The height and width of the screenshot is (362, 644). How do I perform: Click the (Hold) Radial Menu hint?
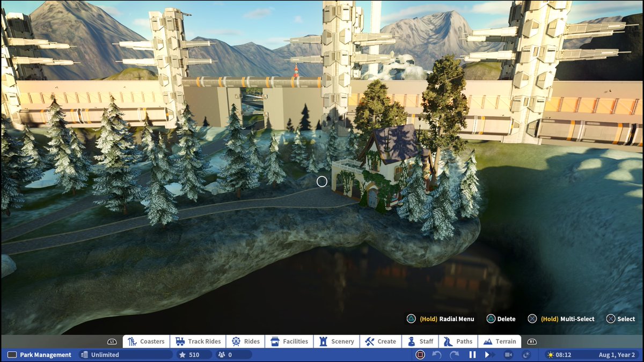click(441, 319)
